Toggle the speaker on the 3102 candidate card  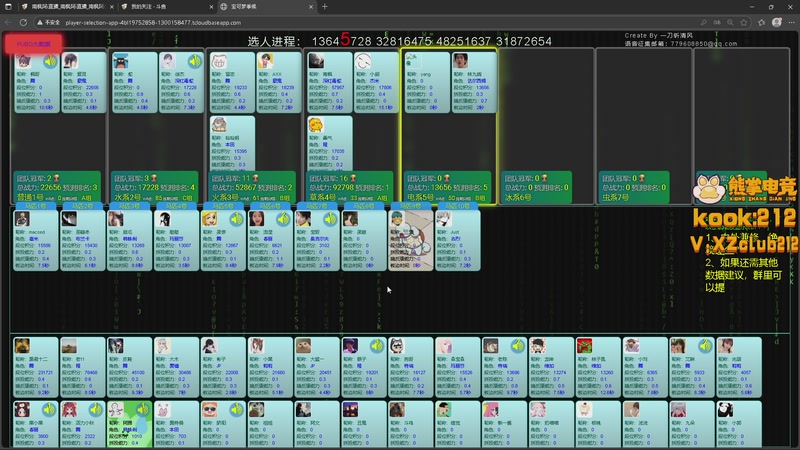click(330, 220)
